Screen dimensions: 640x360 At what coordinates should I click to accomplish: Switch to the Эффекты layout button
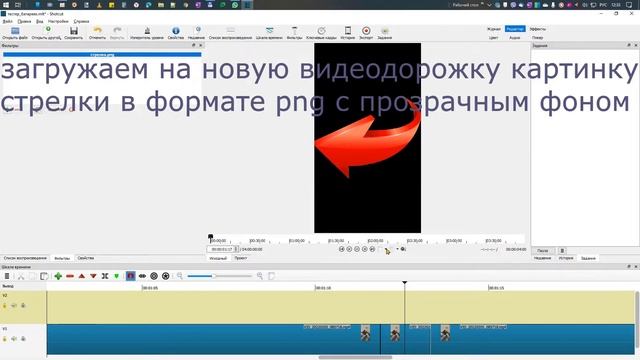pos(538,29)
